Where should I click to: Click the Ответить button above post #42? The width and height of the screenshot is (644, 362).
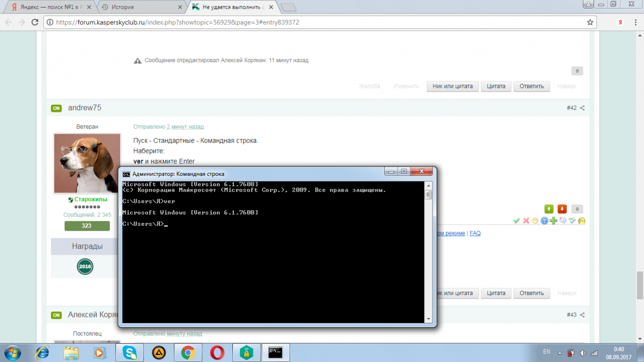point(531,86)
